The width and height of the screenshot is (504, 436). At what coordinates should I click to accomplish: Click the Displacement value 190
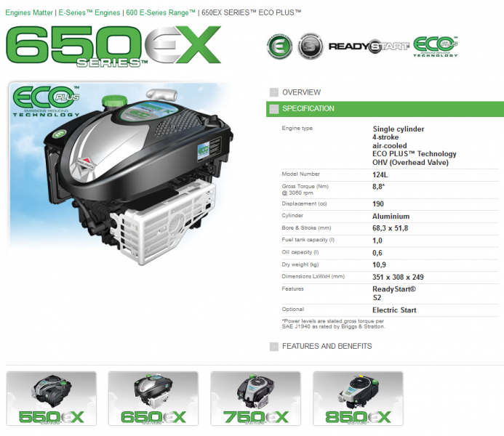(x=378, y=204)
